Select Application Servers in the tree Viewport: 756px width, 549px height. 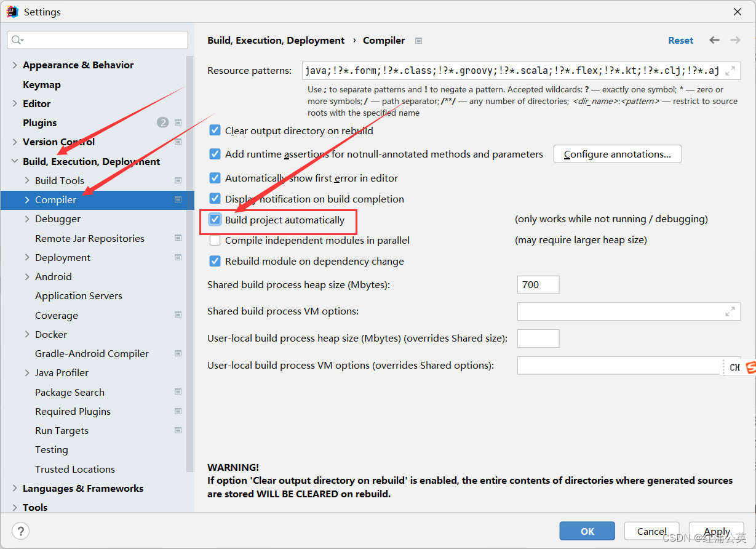79,295
